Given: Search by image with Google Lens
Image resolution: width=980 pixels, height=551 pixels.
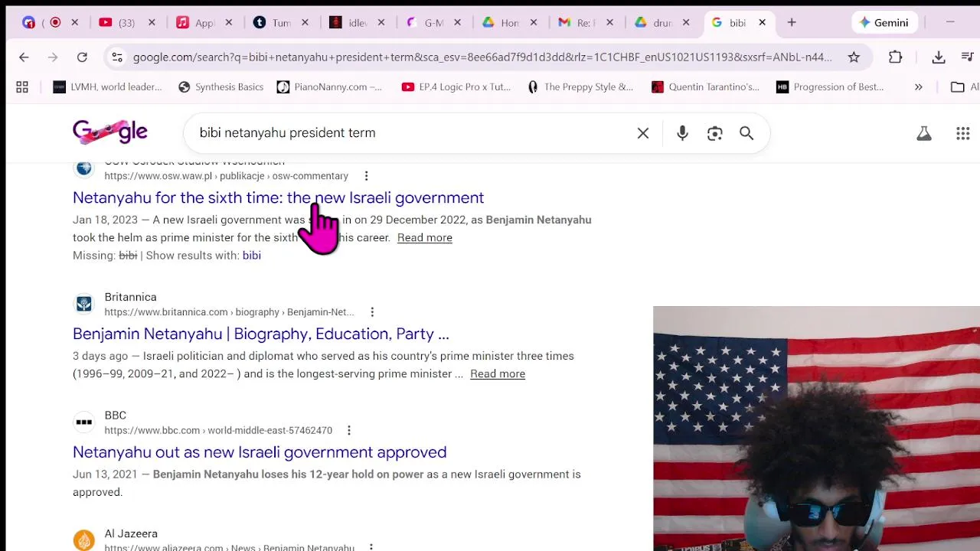Looking at the screenshot, I should click(x=714, y=133).
